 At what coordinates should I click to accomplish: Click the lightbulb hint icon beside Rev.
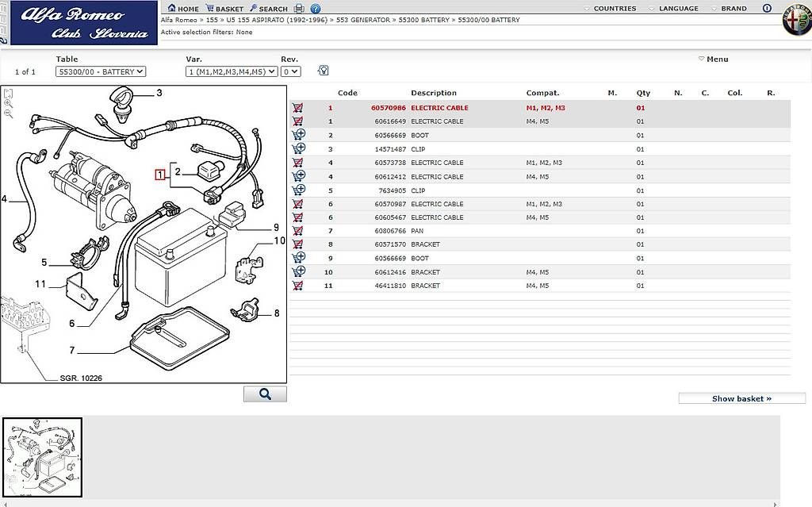click(x=323, y=71)
